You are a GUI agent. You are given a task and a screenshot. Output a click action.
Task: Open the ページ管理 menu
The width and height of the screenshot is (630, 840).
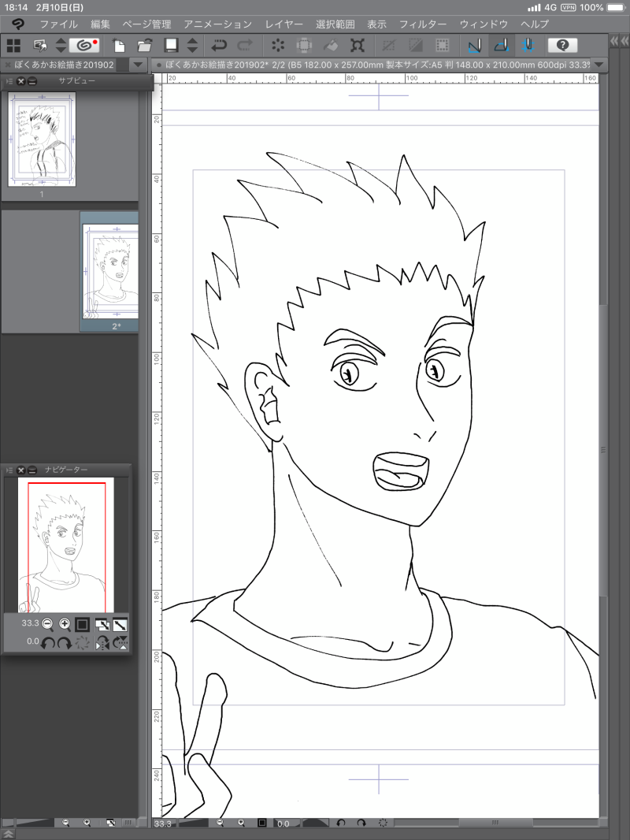pos(146,24)
